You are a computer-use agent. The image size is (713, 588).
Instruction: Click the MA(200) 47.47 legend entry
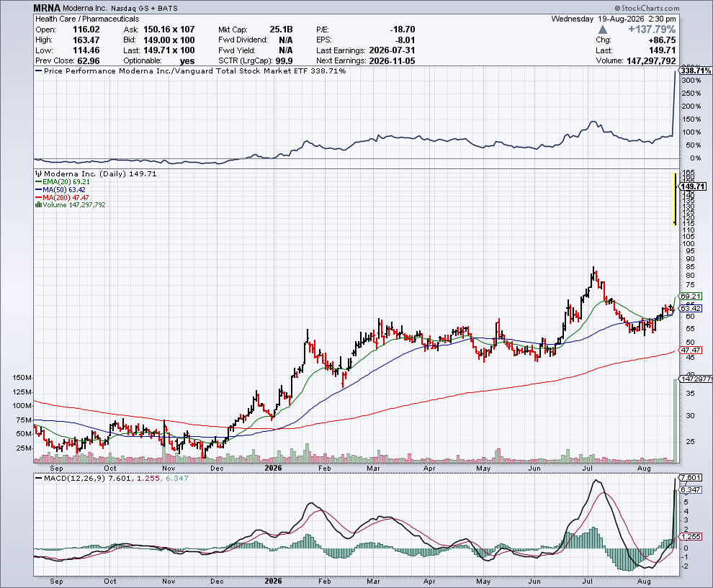[x=62, y=198]
